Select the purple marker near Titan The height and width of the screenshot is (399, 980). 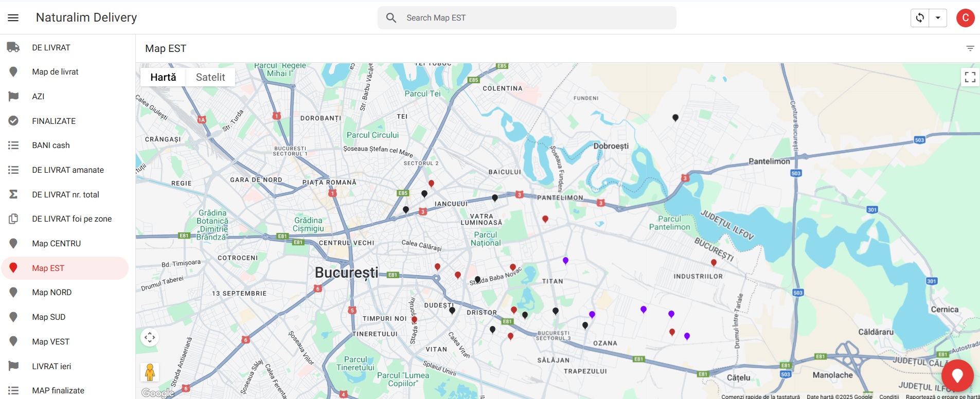[565, 261]
